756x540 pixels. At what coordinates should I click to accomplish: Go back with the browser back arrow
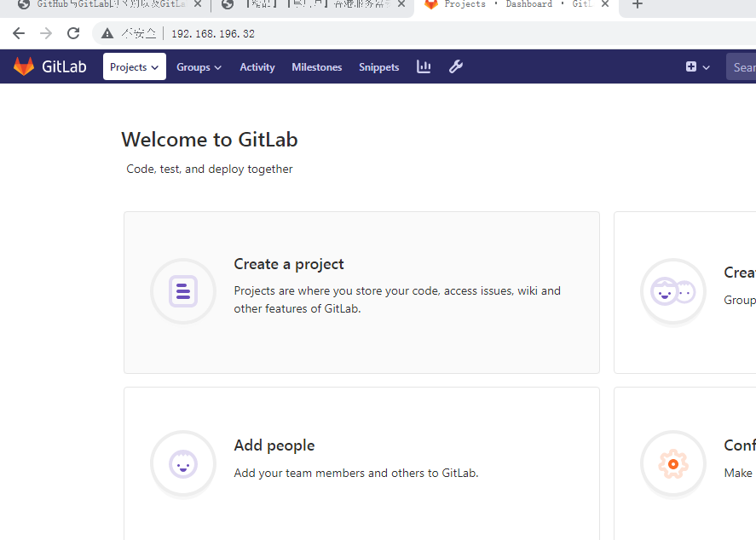click(x=19, y=33)
